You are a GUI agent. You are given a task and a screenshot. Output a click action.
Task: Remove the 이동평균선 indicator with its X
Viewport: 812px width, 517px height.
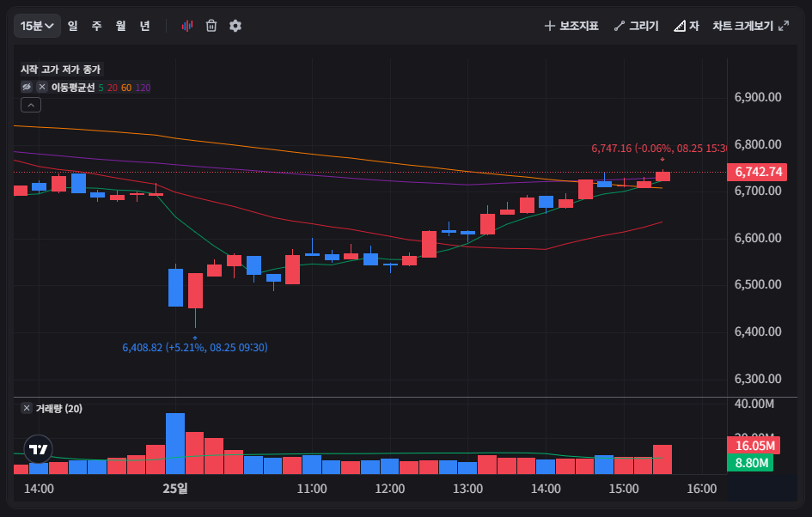[x=42, y=87]
